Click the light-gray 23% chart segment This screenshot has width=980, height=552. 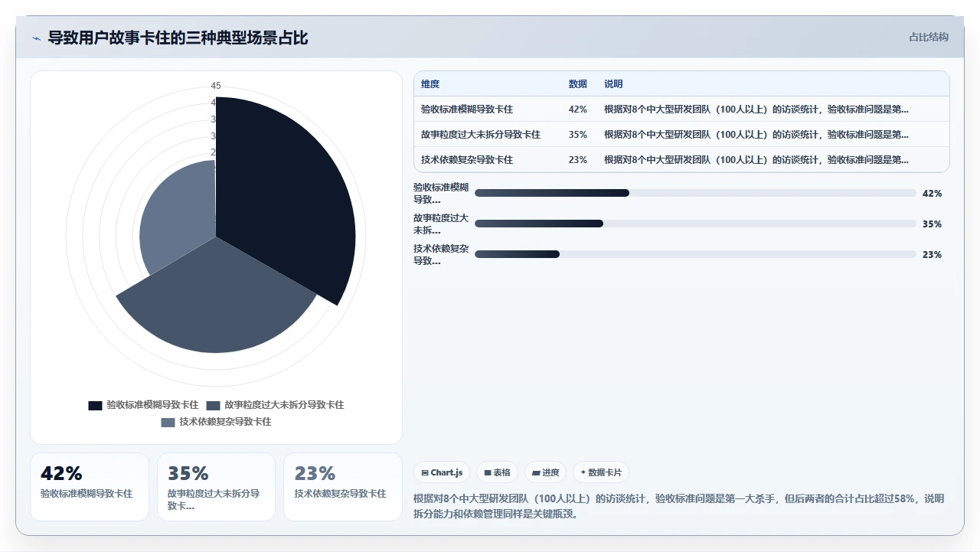pyautogui.click(x=176, y=214)
